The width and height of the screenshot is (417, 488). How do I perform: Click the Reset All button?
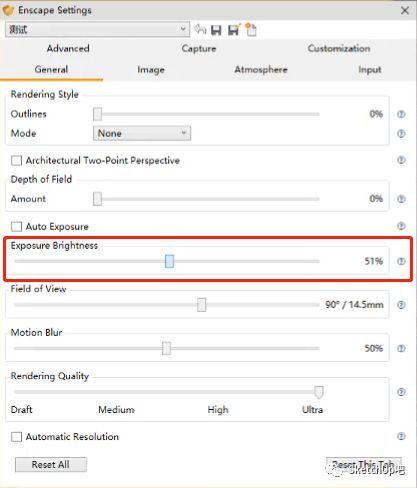click(x=51, y=464)
